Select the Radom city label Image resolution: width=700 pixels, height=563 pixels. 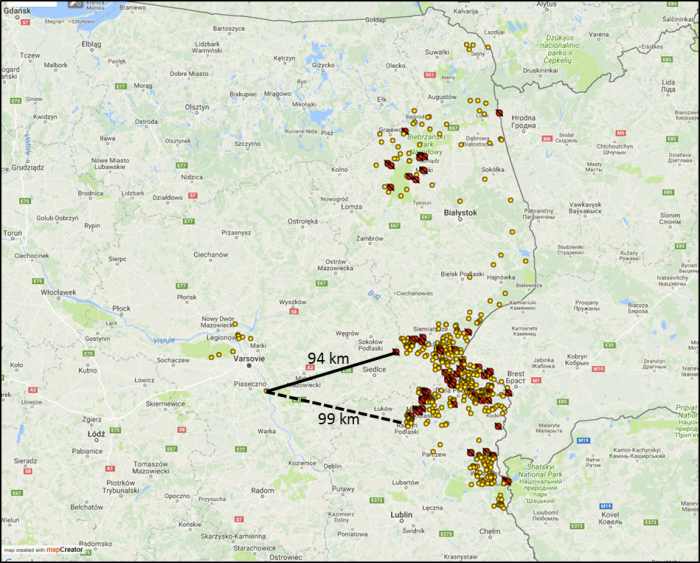pyautogui.click(x=262, y=490)
